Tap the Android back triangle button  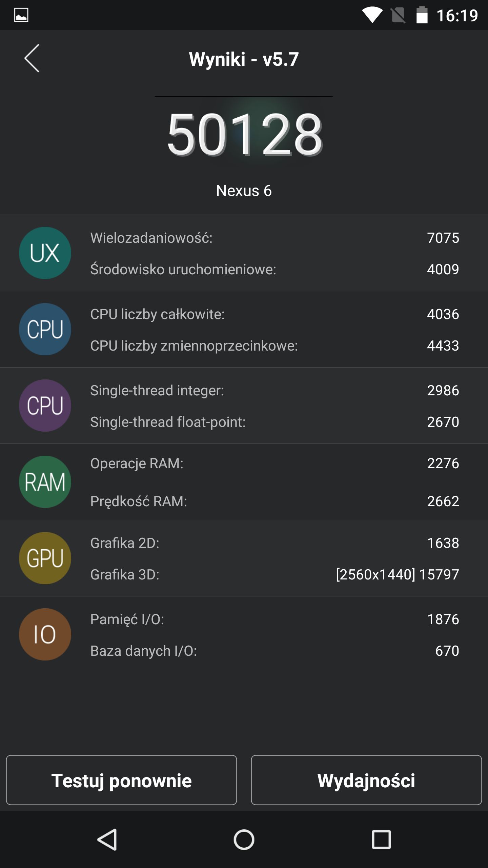click(x=107, y=840)
